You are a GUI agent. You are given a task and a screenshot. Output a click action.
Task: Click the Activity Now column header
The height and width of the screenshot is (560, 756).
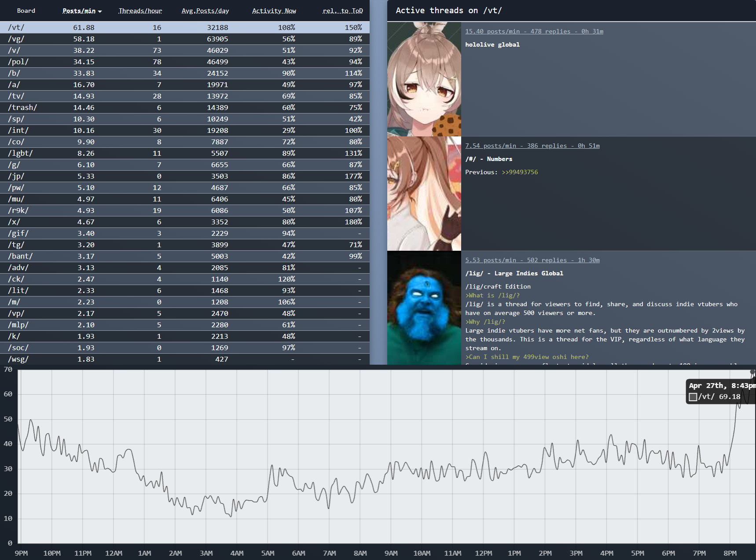[274, 11]
